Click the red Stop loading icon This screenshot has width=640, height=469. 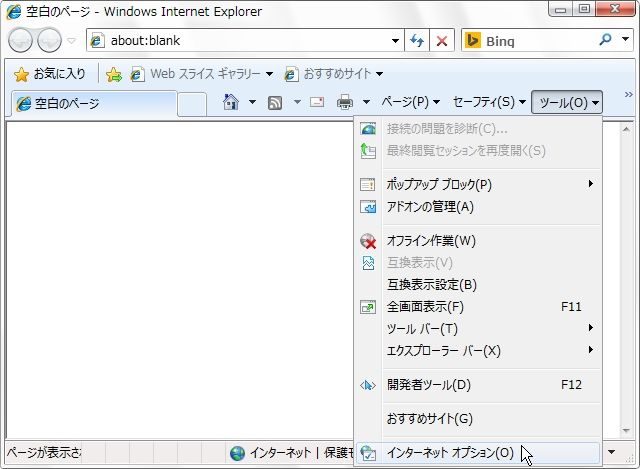click(x=442, y=41)
